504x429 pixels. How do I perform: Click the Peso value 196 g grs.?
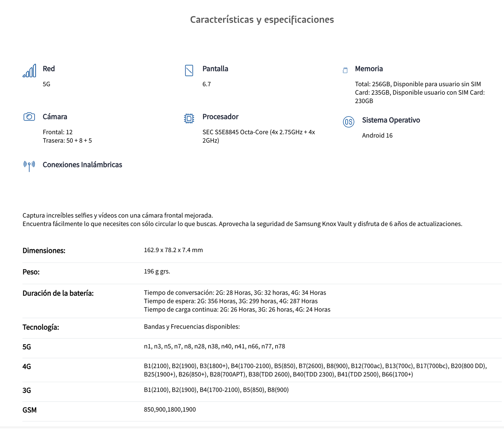click(157, 271)
